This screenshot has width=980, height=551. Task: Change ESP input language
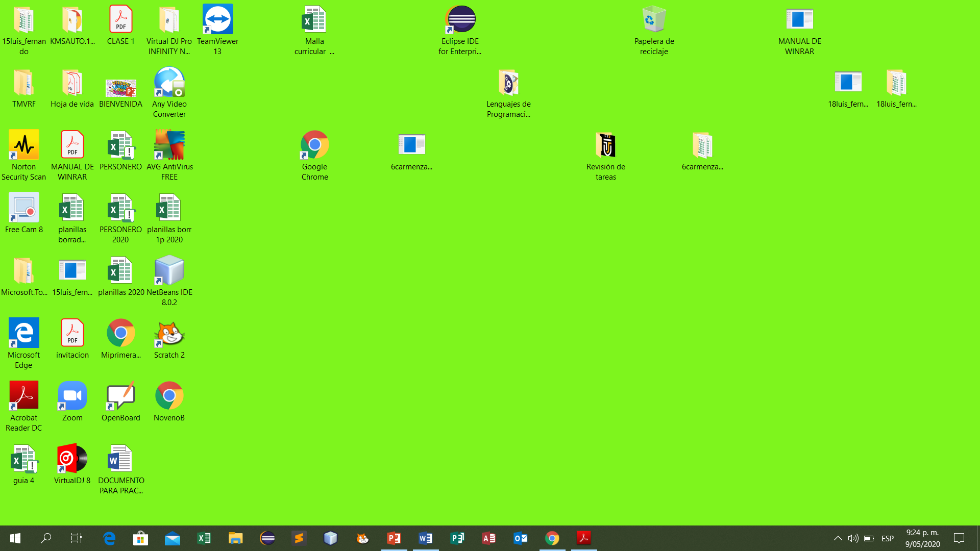coord(888,538)
